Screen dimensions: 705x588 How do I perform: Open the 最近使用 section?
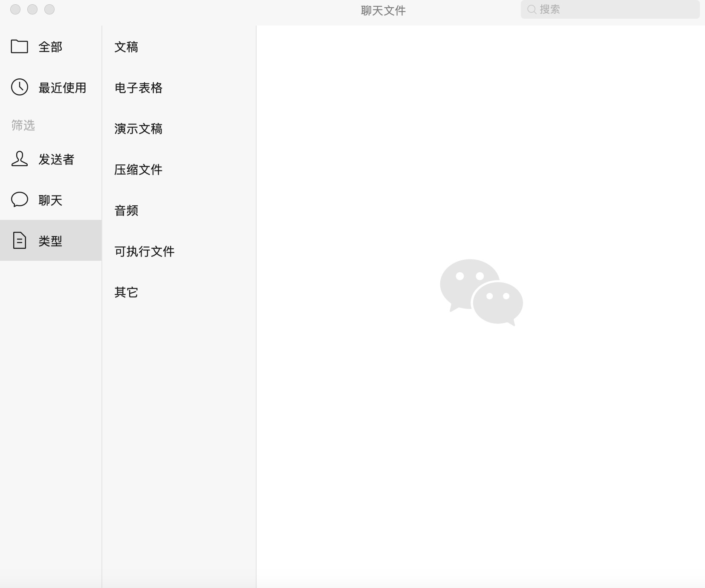(x=51, y=88)
